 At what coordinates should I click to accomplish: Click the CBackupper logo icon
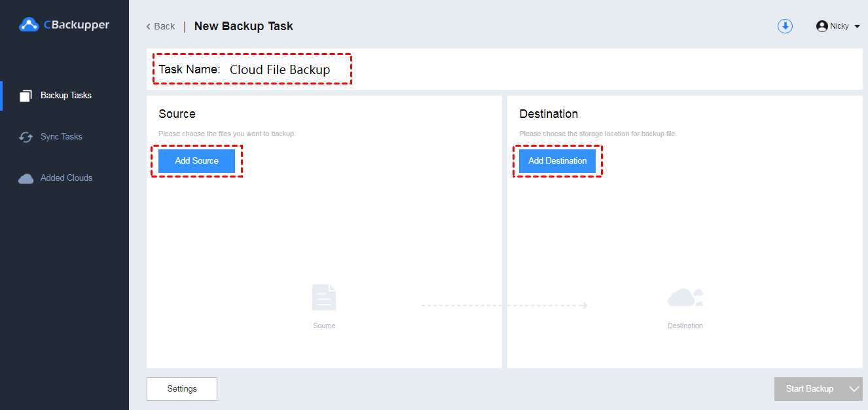[29, 25]
